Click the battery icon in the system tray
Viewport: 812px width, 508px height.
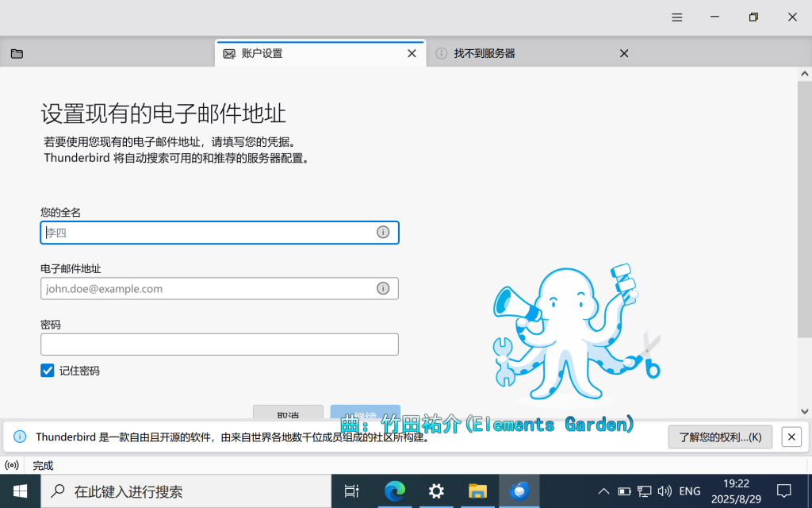[625, 491]
